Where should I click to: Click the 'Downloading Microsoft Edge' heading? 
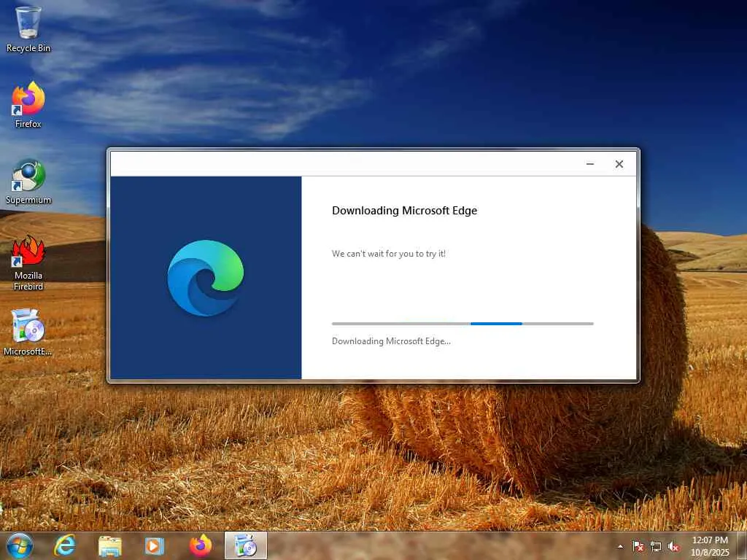404,211
